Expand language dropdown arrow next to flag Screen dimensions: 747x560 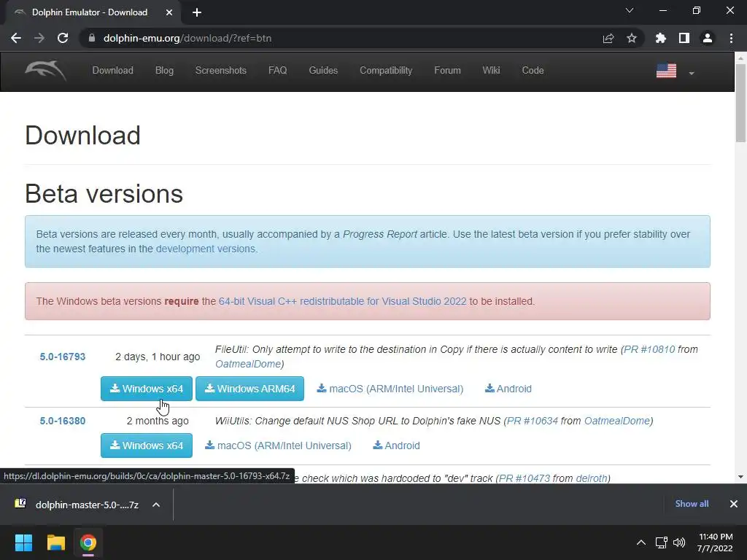point(692,74)
